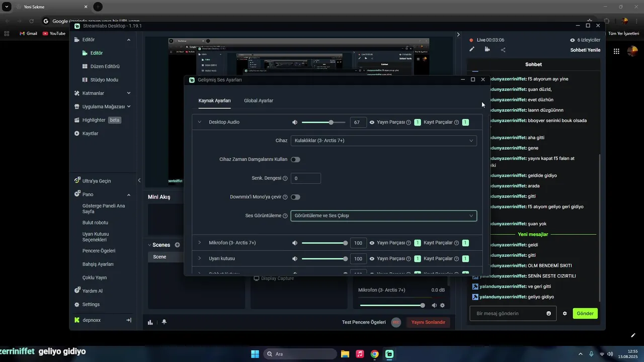Toggle Desktop Audio Kayıt Parçalar track 1
Viewport: 644px width, 362px height.
[x=465, y=122]
